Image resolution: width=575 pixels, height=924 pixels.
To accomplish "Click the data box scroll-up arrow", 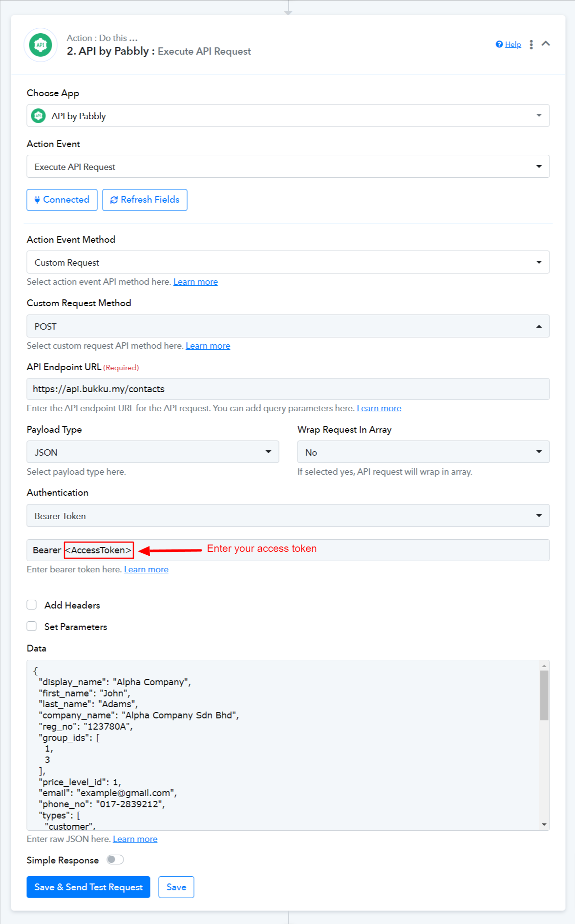I will (x=544, y=666).
